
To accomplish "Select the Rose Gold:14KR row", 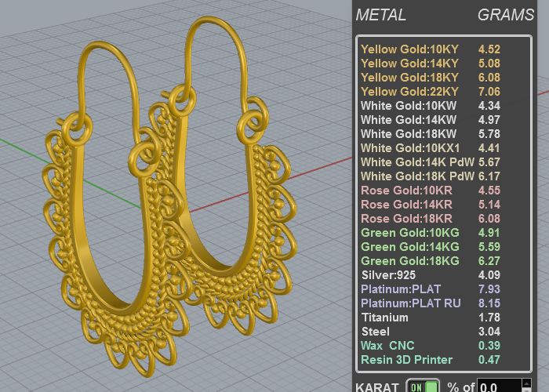I will click(x=431, y=205).
